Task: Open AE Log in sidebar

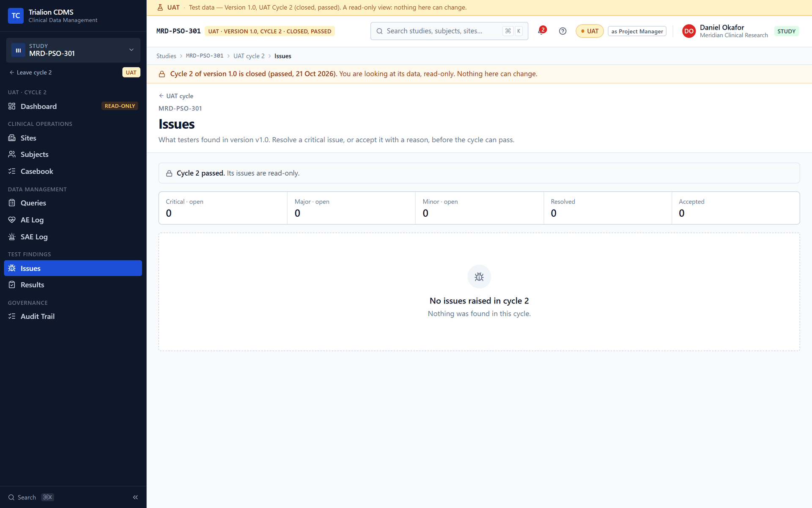Action: tap(73, 220)
